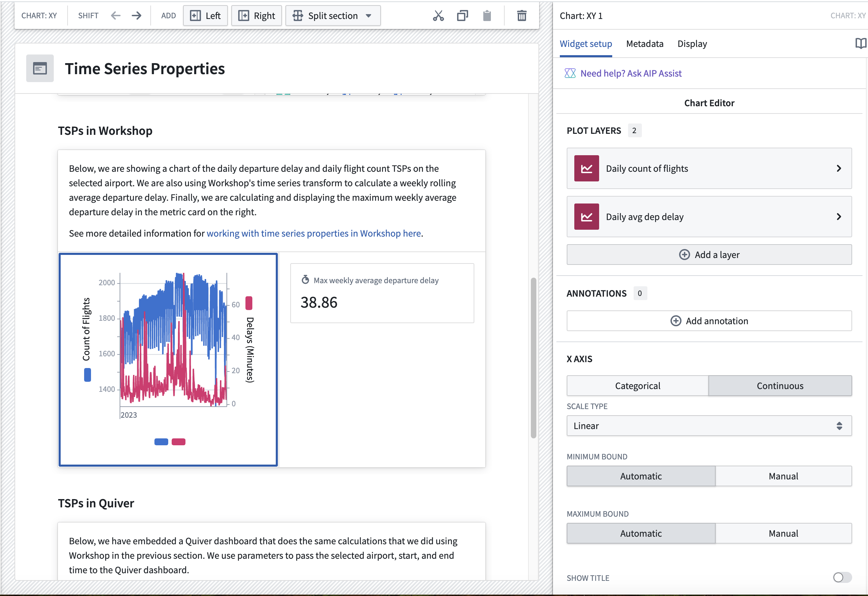Open the documentation book icon

[x=860, y=44]
